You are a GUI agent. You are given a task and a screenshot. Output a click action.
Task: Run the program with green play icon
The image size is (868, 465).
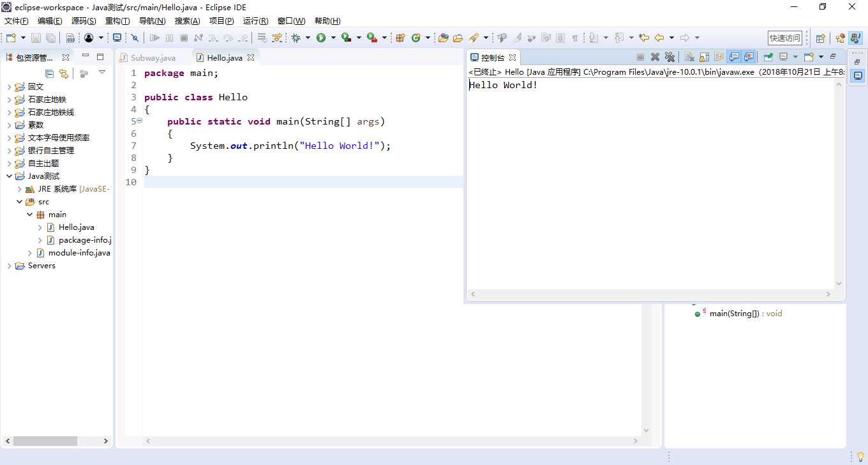(321, 38)
